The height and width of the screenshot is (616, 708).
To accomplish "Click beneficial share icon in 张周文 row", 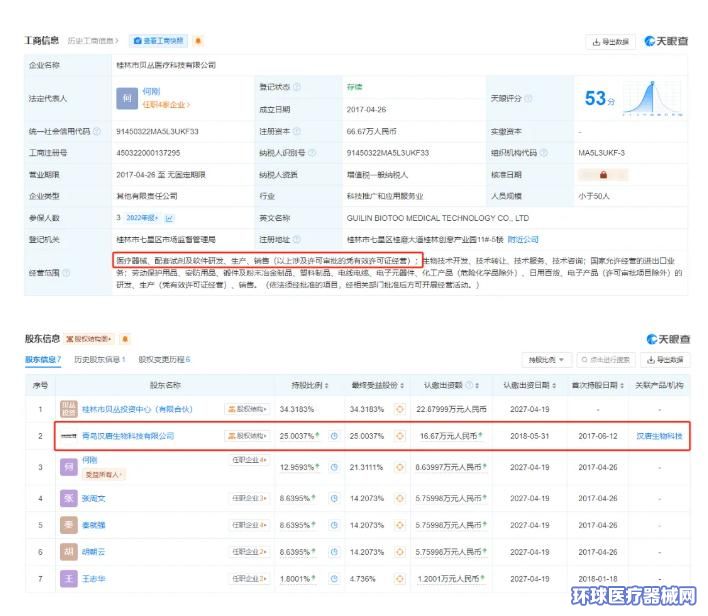I will coord(399,498).
